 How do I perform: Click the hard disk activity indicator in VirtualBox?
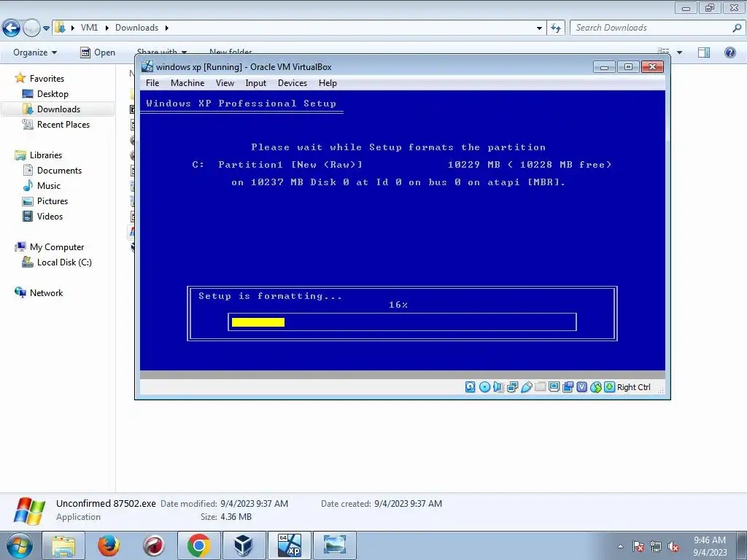[x=471, y=387]
